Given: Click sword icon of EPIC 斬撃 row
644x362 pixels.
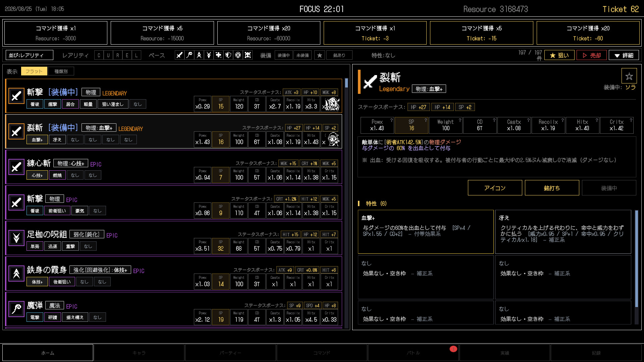Looking at the screenshot, I should [x=16, y=202].
